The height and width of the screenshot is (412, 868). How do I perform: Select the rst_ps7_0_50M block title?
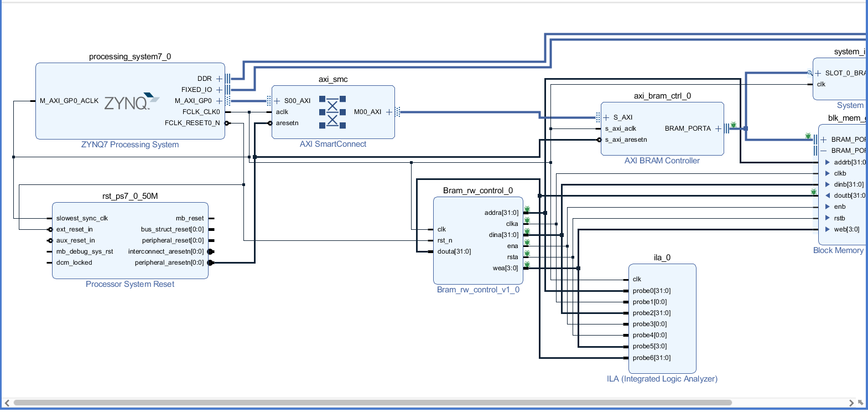tap(130, 196)
